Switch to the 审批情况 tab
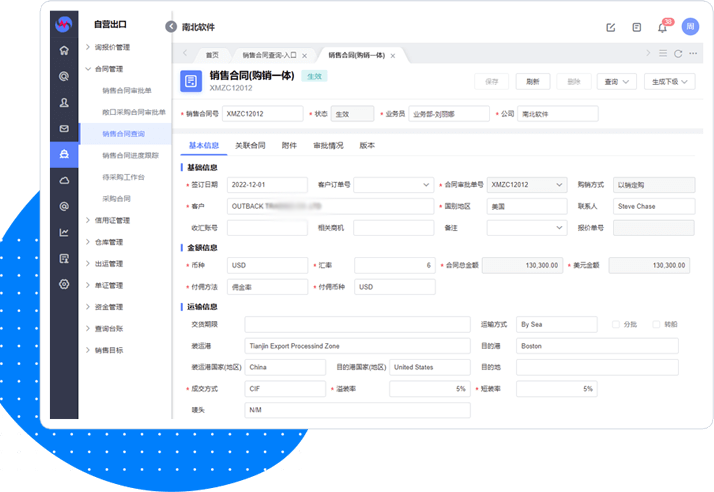 (327, 146)
